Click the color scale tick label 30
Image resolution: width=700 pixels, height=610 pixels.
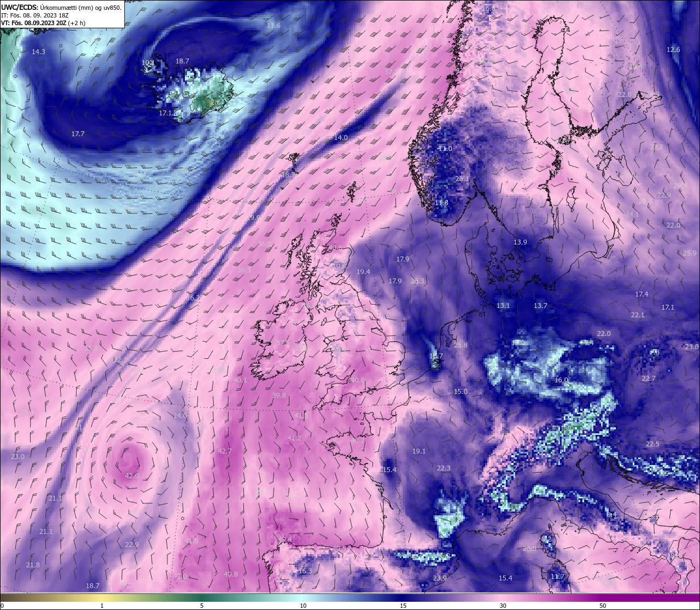pos(503,606)
